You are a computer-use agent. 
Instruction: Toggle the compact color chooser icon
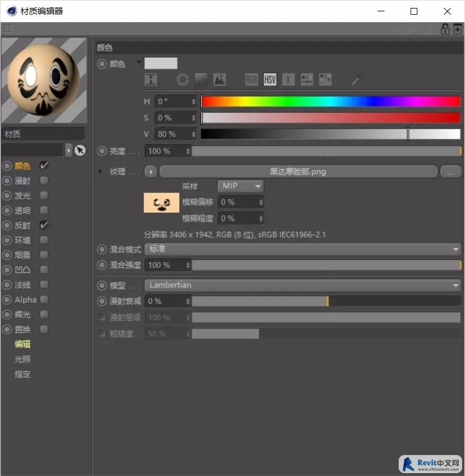coord(151,80)
